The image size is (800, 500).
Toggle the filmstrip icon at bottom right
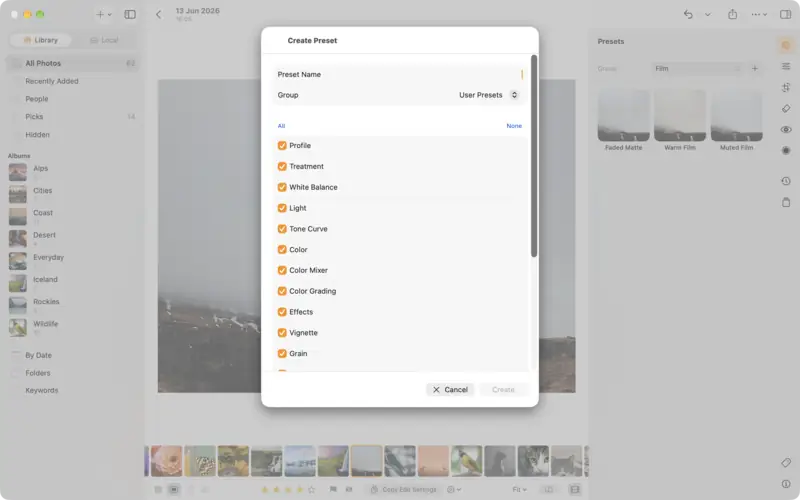point(574,489)
